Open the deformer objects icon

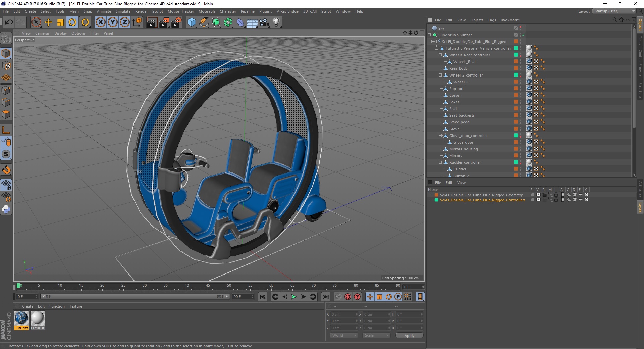pyautogui.click(x=240, y=22)
